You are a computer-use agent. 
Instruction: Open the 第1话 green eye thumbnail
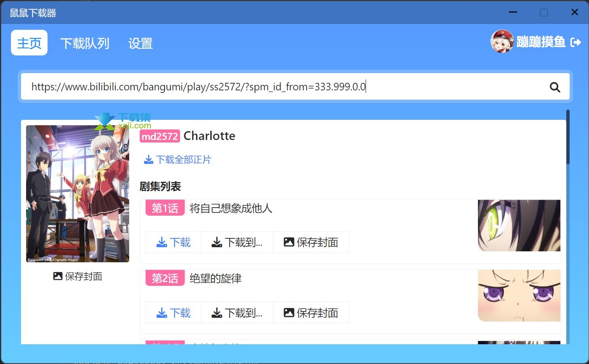click(x=519, y=225)
